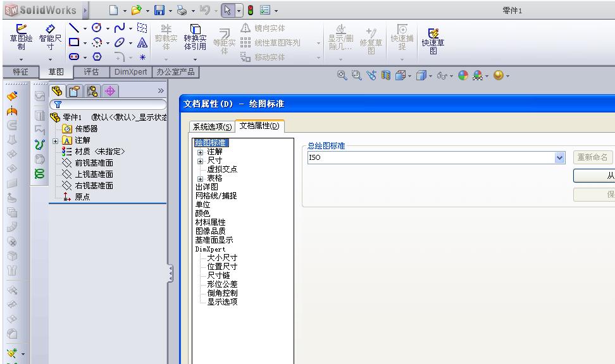615x364 pixels.
Task: Expand the 注解 node in the dialog tree
Action: 200,152
